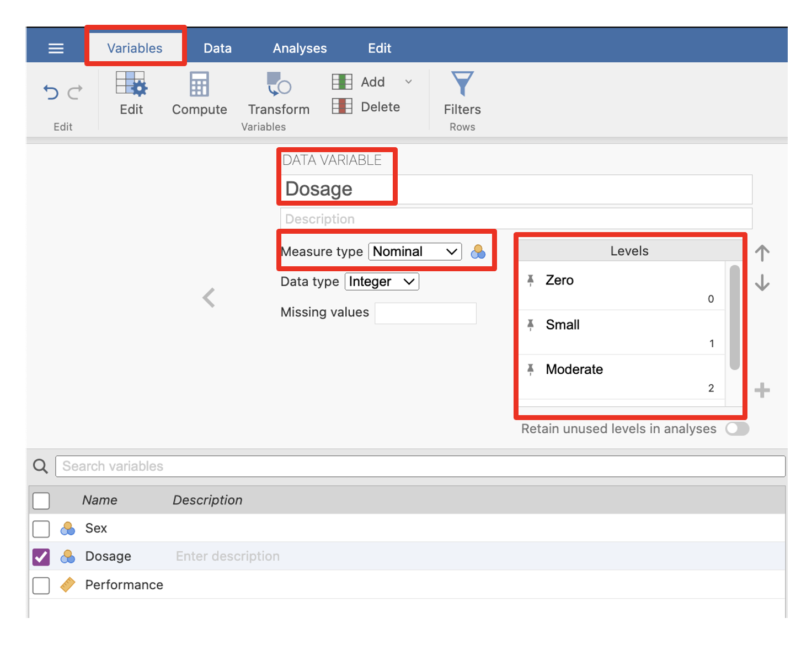The height and width of the screenshot is (645, 812).
Task: Click the nominal icon beside Measure type
Action: point(478,252)
